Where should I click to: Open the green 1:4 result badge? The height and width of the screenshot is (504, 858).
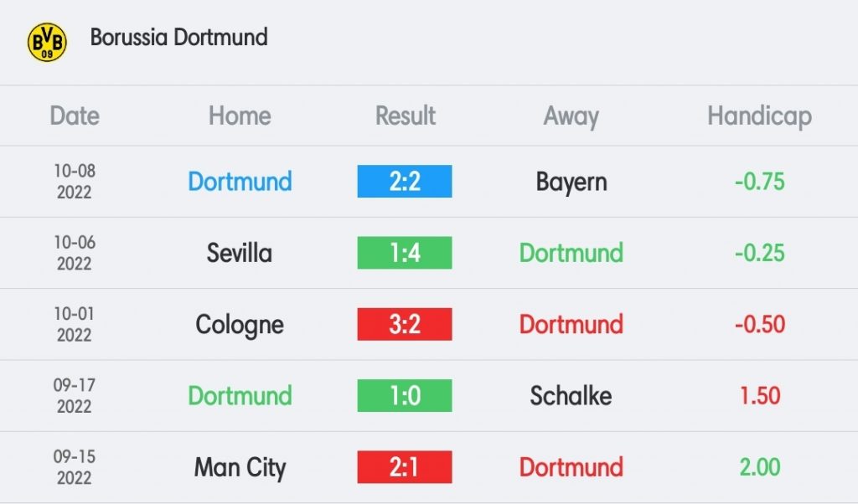[405, 253]
